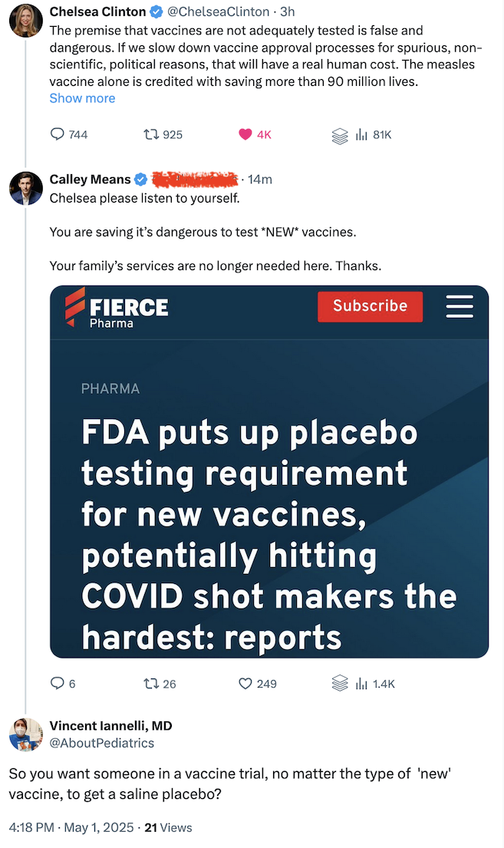504x848 pixels.
Task: Click the Fierce Pharma logo
Action: click(117, 308)
